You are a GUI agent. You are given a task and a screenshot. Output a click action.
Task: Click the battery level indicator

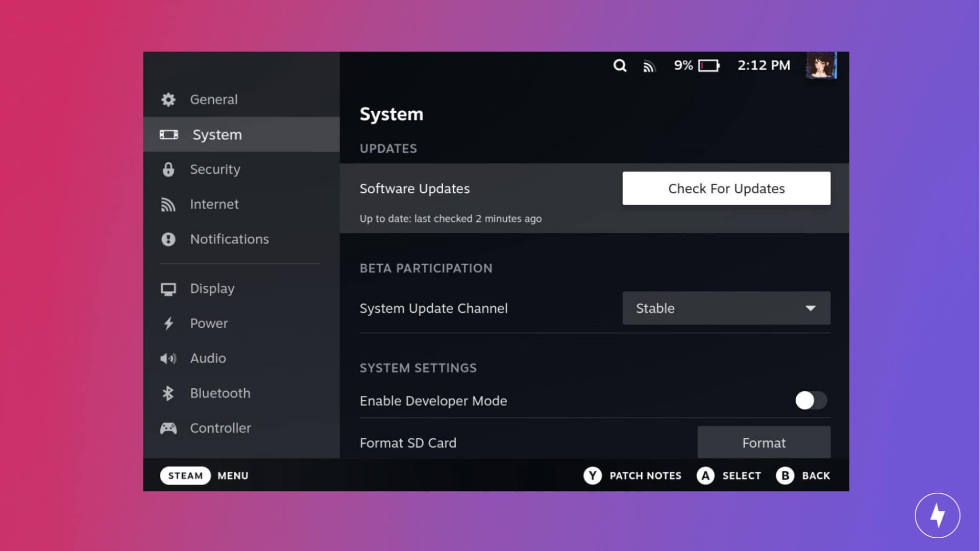(x=707, y=66)
